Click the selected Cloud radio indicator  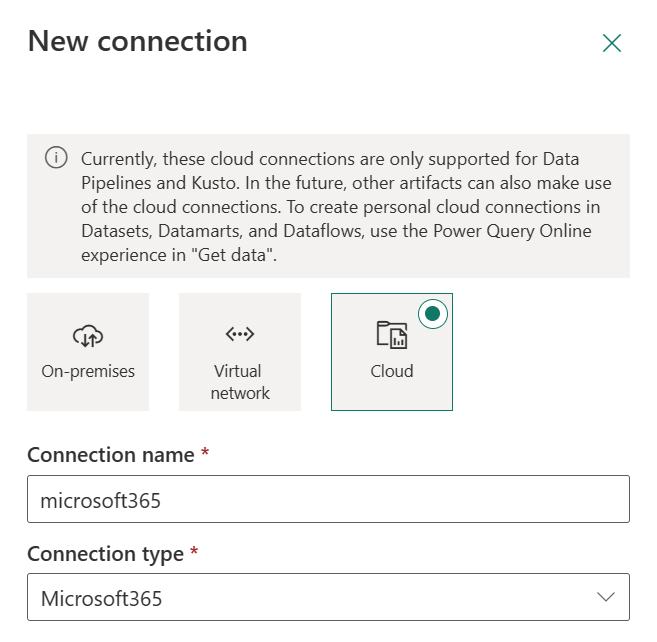pyautogui.click(x=432, y=314)
